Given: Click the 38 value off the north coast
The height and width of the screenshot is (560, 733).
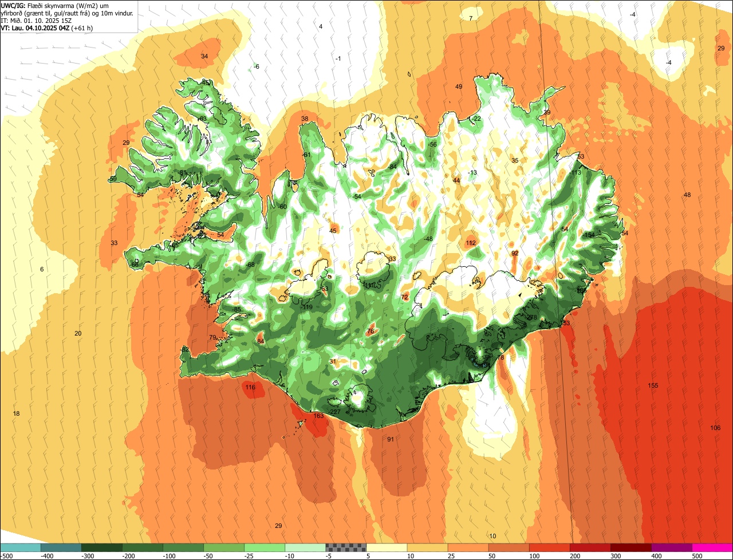Looking at the screenshot, I should coord(305,119).
